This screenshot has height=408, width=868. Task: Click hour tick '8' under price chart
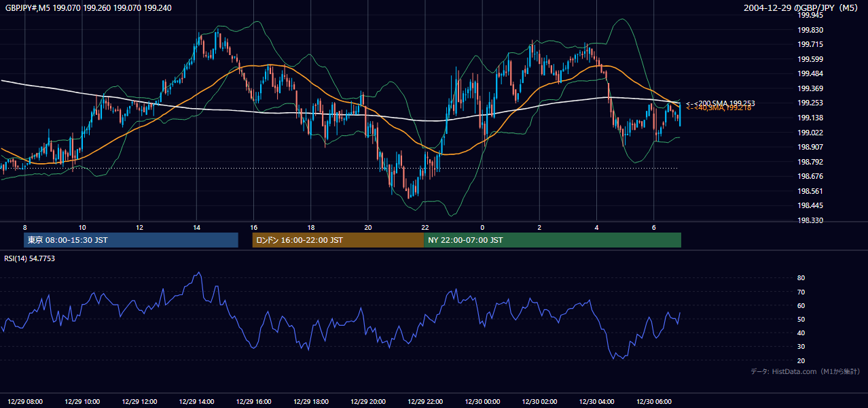pyautogui.click(x=25, y=227)
